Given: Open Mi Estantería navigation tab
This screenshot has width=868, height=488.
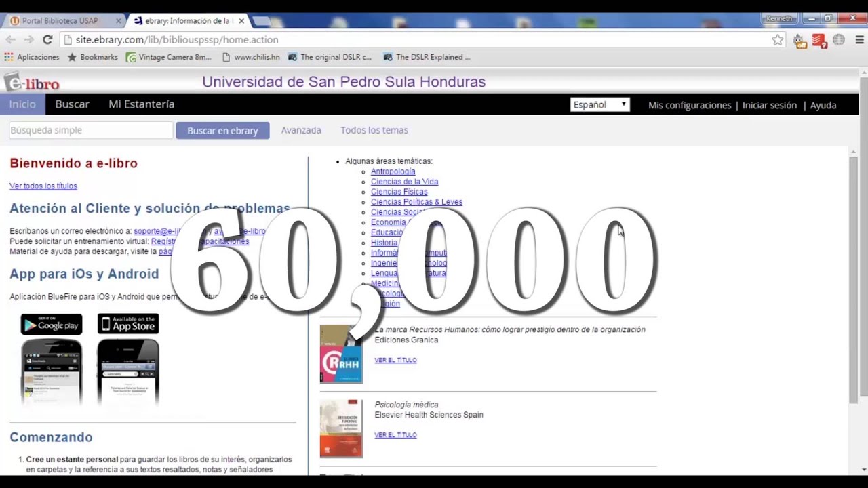Looking at the screenshot, I should pos(142,104).
